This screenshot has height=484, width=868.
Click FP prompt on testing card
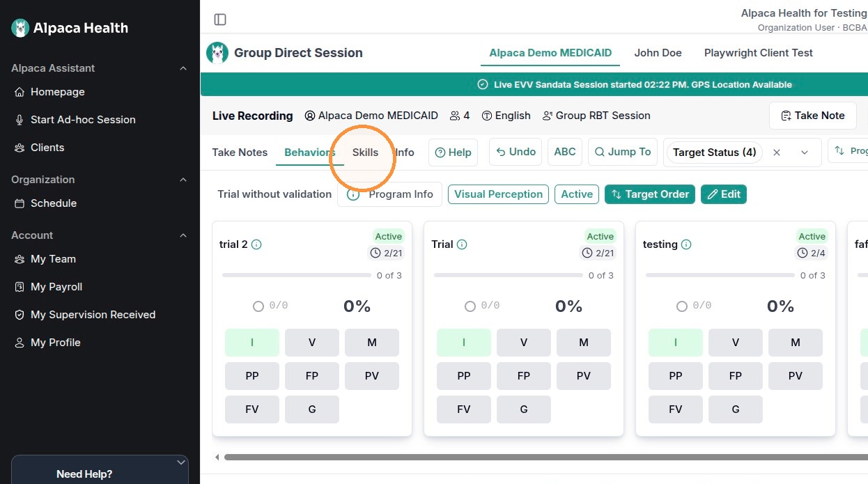(x=736, y=376)
